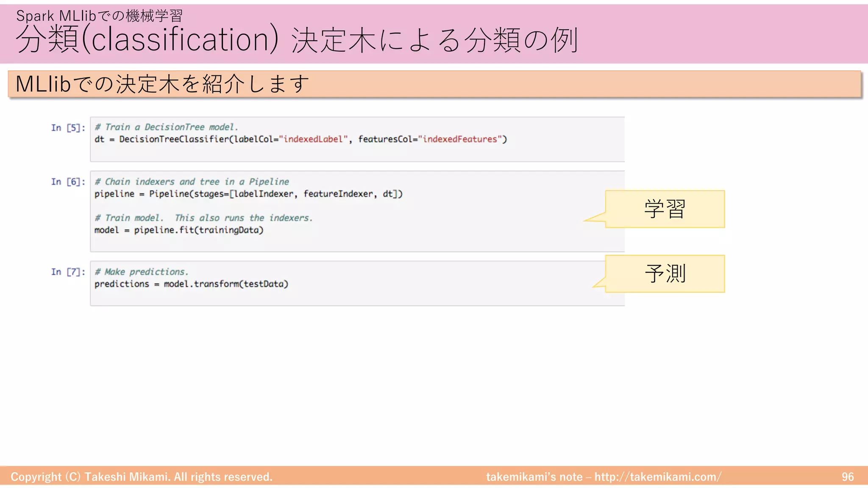Click the comment '# Train a DecisionTree model.'
The height and width of the screenshot is (488, 868).
[166, 127]
